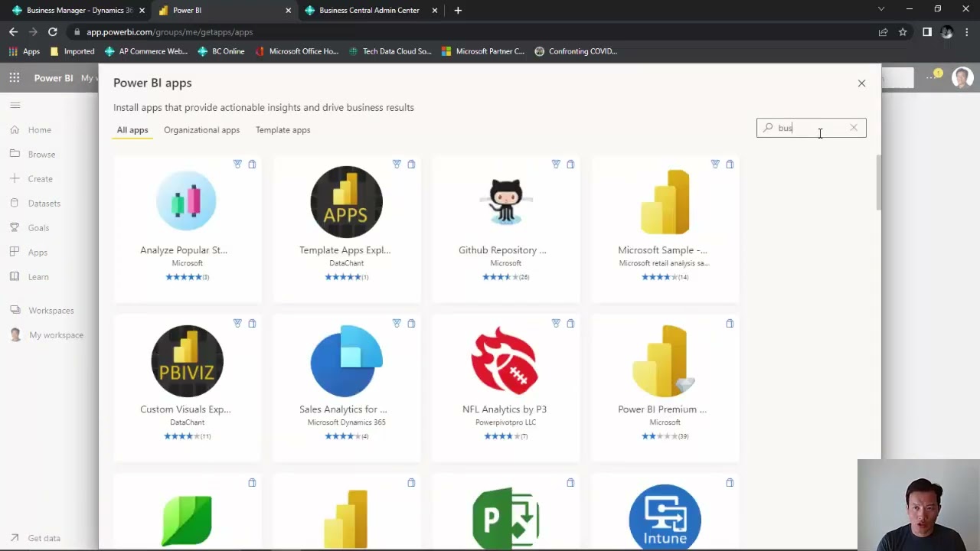Open the Intune app tile
The height and width of the screenshot is (551, 980).
point(665,511)
